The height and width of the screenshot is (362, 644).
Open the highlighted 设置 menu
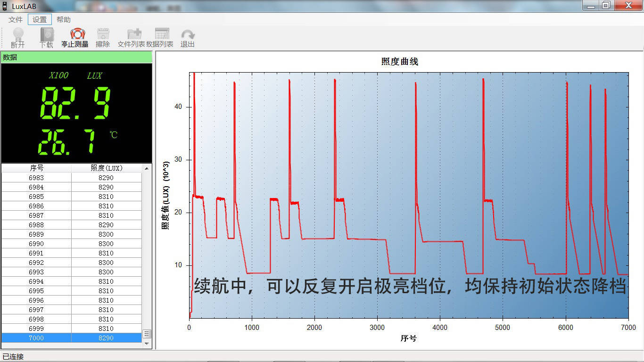point(39,19)
